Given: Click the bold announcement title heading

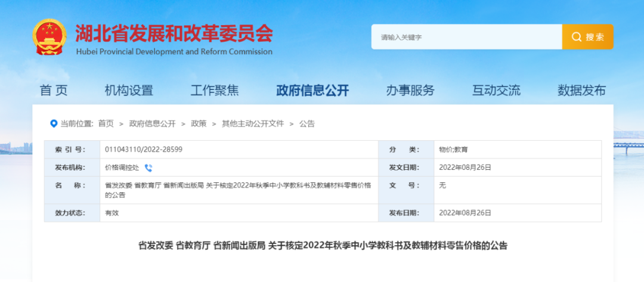Looking at the screenshot, I should 323,245.
